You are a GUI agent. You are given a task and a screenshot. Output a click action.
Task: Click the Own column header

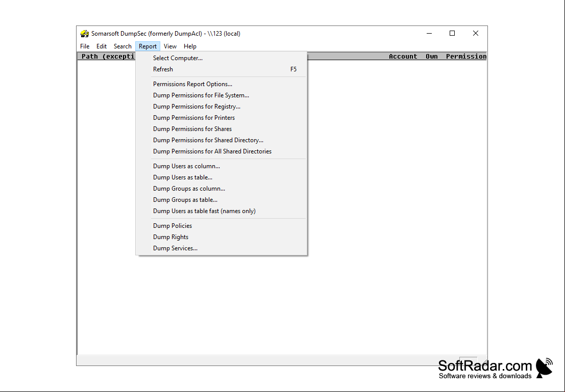pos(431,56)
